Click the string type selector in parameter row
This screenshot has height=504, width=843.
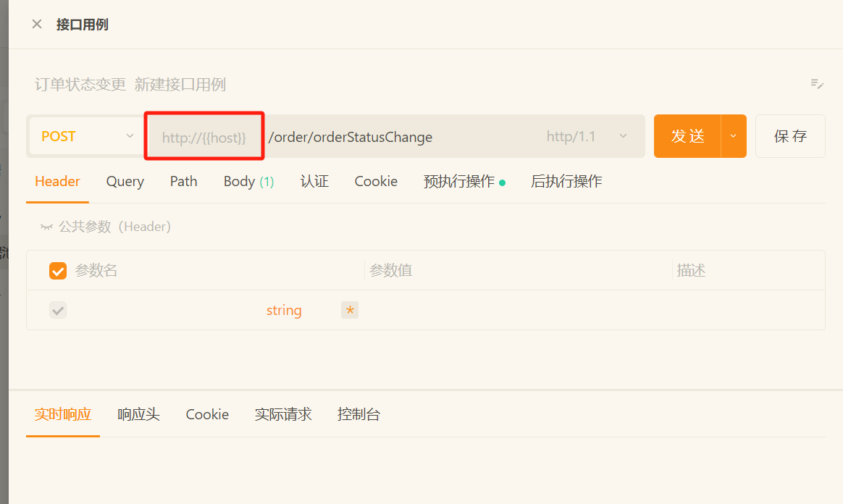tap(284, 311)
